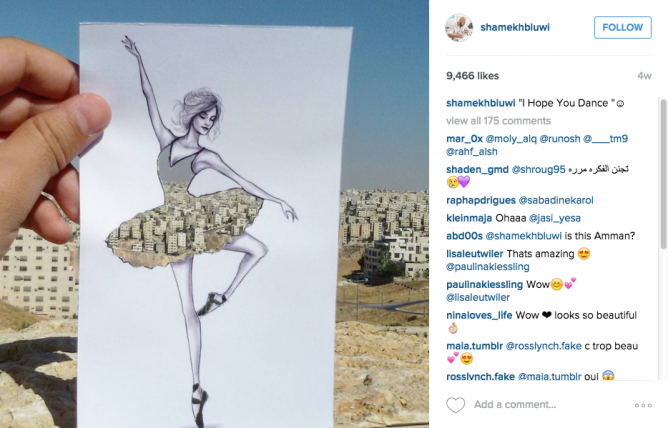Image resolution: width=668 pixels, height=428 pixels.
Task: Open the shamekhbluwi username in the header
Action: click(x=515, y=27)
